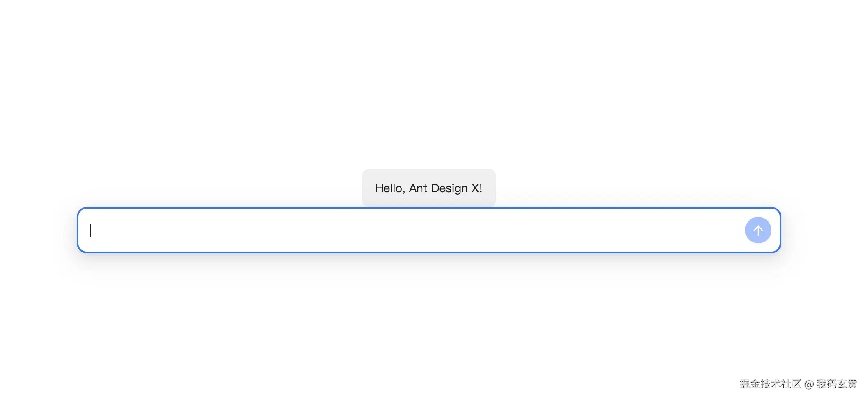The width and height of the screenshot is (868, 400).
Task: Click the word "Design" in the message
Action: [449, 188]
